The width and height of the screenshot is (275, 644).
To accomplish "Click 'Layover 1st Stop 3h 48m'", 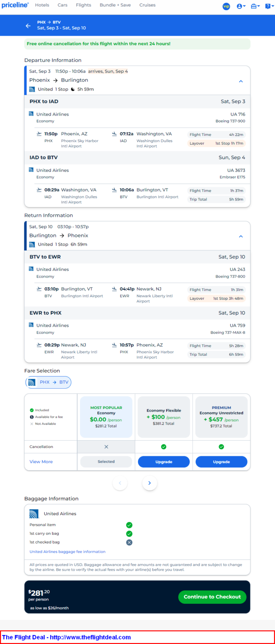I will 216,298.
